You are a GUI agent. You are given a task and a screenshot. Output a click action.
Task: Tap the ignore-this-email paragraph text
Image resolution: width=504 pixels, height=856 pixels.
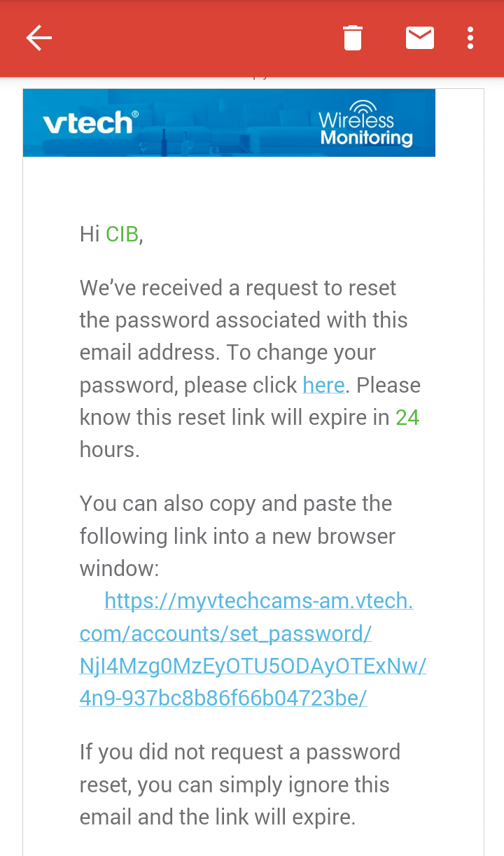238,784
